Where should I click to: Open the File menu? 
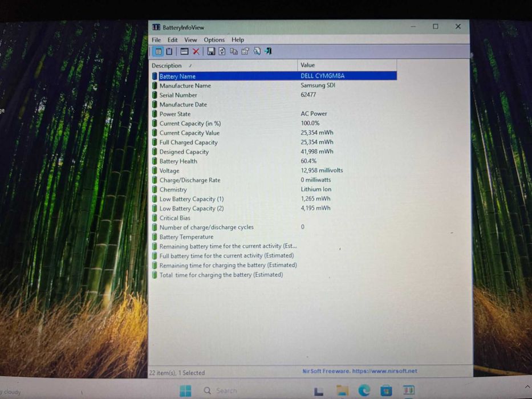[x=156, y=40]
